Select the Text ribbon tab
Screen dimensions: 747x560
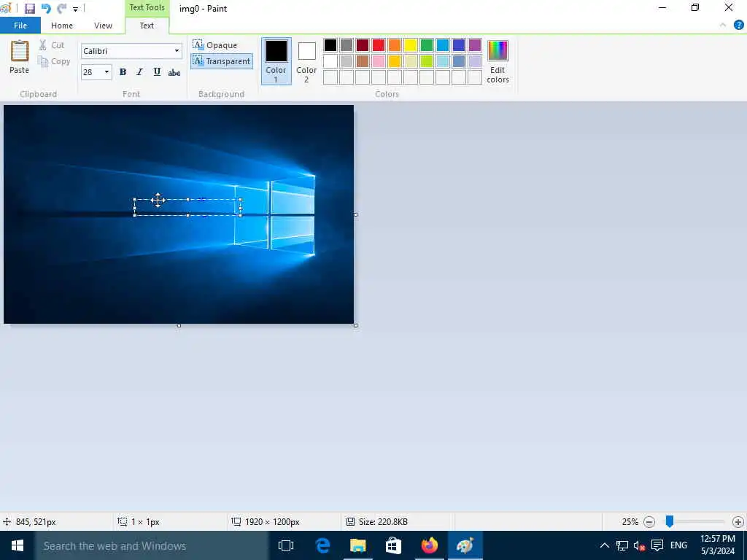tap(147, 26)
